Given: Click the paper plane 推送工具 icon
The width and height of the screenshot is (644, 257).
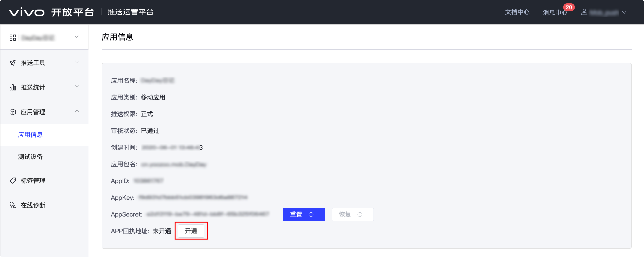Looking at the screenshot, I should click(13, 62).
